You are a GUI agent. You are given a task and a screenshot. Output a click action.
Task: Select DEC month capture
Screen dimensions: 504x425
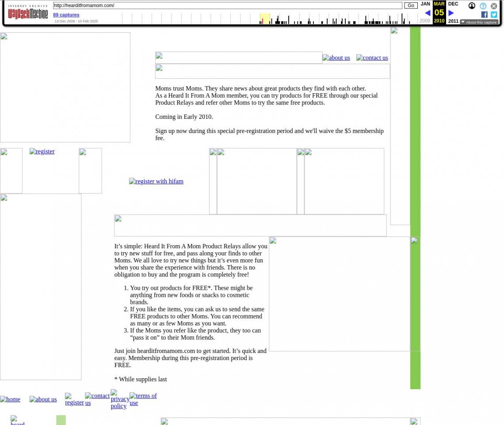point(453,4)
